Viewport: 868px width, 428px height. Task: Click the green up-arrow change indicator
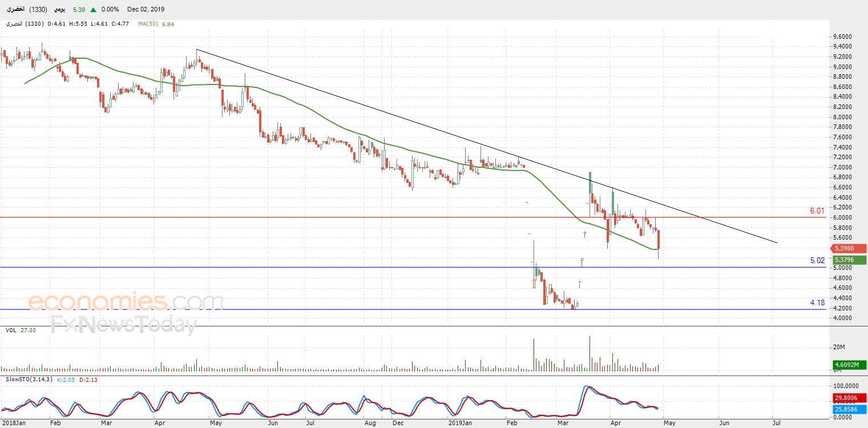[93, 10]
